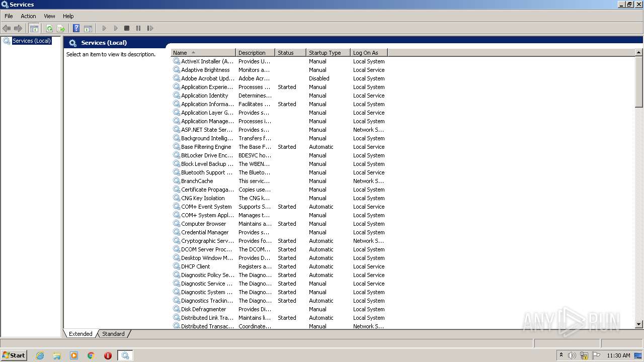Sort by Log On As column header

369,53
